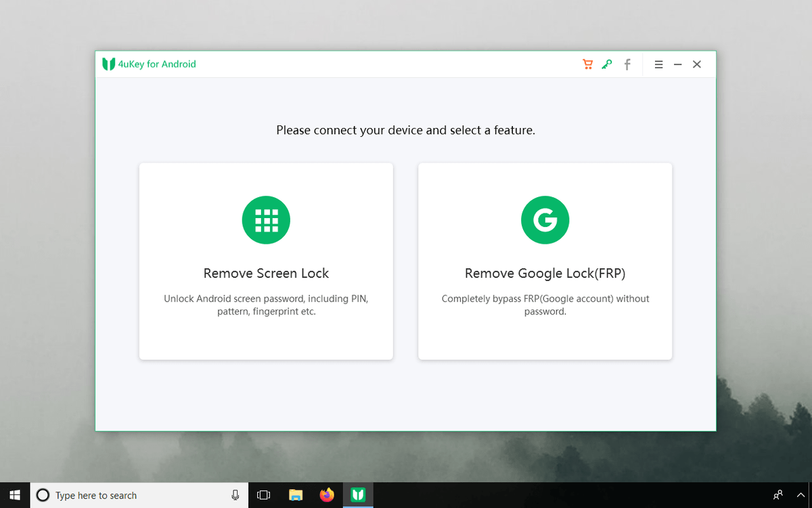Select the keypad icon above Remove Screen Lock
The image size is (812, 508).
pos(266,219)
